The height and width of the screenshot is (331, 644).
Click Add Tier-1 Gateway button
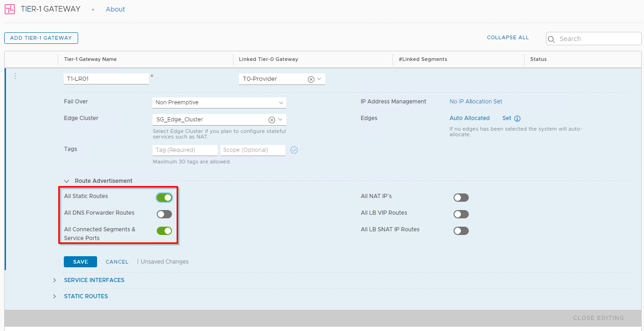coord(41,38)
